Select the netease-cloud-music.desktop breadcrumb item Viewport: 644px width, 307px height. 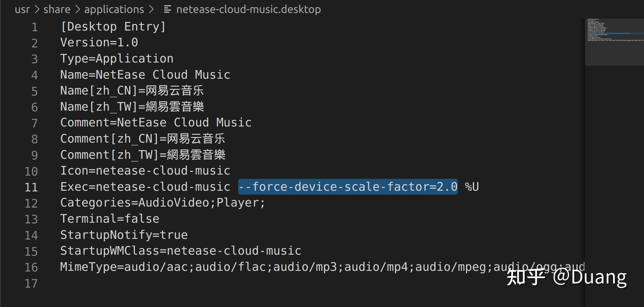(248, 9)
